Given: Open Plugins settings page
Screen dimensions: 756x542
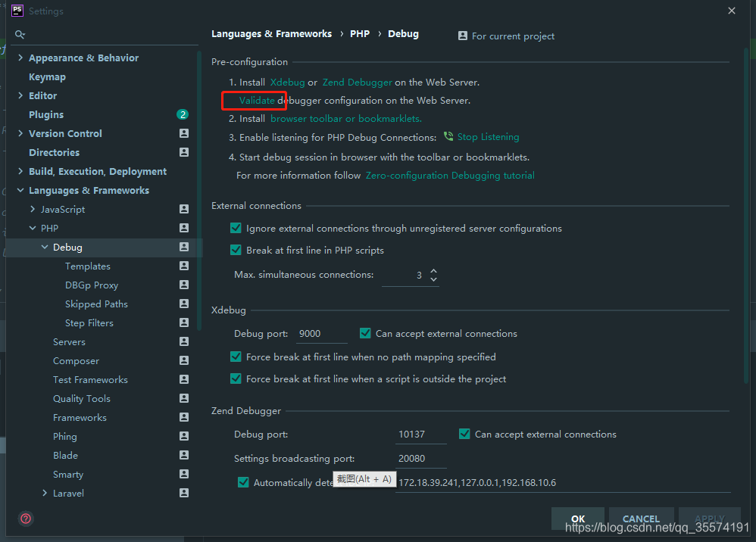Looking at the screenshot, I should (x=46, y=114).
